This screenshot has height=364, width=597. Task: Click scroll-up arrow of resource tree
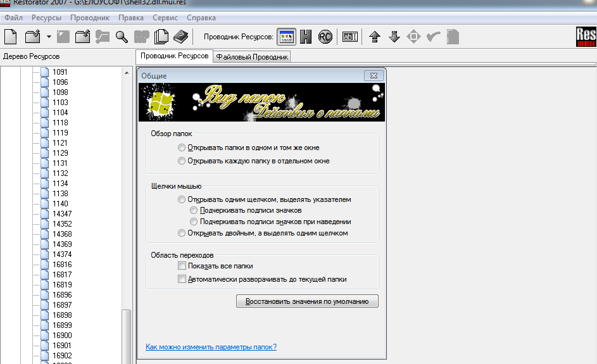pos(127,72)
